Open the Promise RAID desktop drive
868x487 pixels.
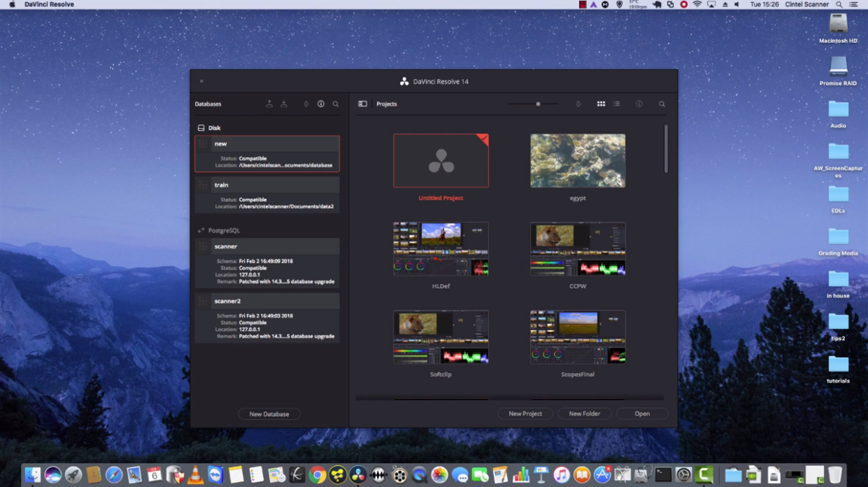pos(838,71)
